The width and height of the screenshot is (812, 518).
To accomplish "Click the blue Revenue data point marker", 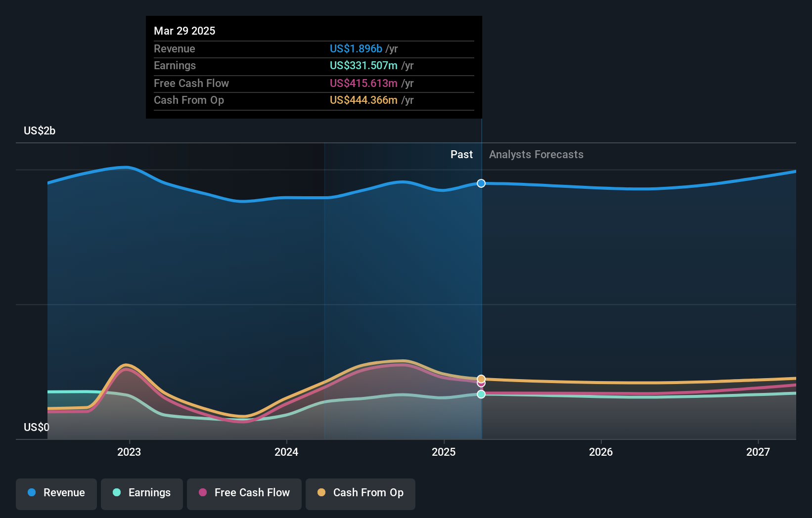I will coord(481,183).
